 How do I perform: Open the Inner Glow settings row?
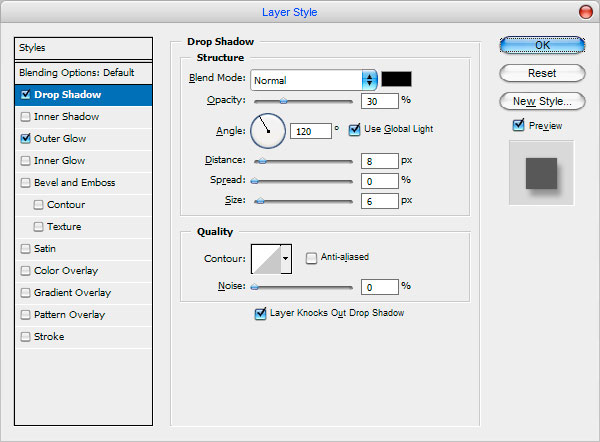pyautogui.click(x=83, y=161)
